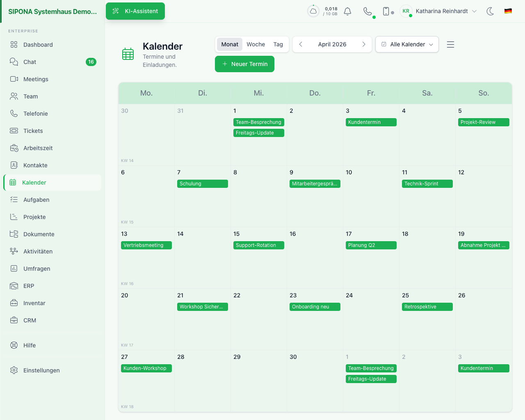
Task: Open Alle Kalender dropdown
Action: click(407, 44)
